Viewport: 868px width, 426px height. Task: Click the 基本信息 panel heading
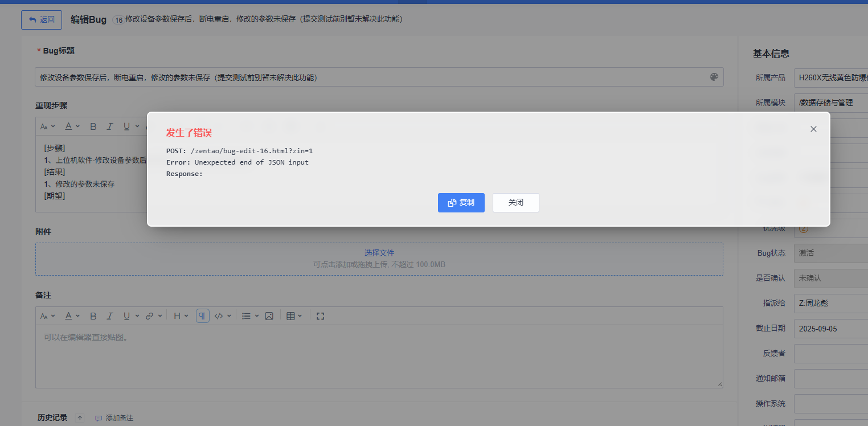pyautogui.click(x=771, y=54)
